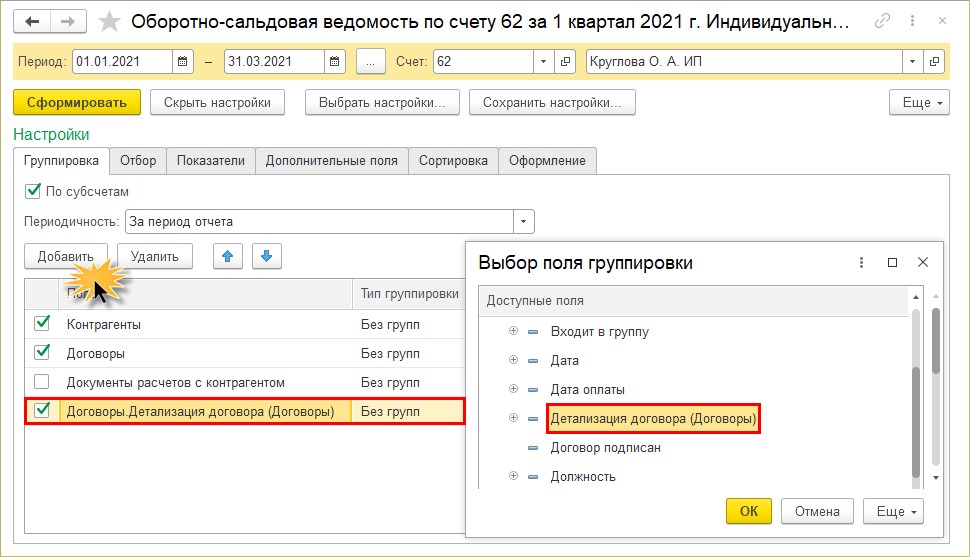Open the account 62 selection form icon
Viewport: 970px width, 557px height.
pos(567,62)
